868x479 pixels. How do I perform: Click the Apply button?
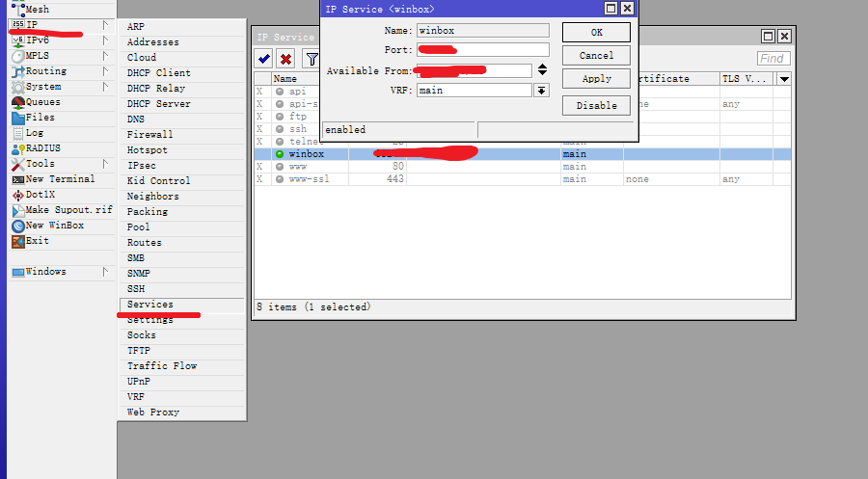pos(596,79)
